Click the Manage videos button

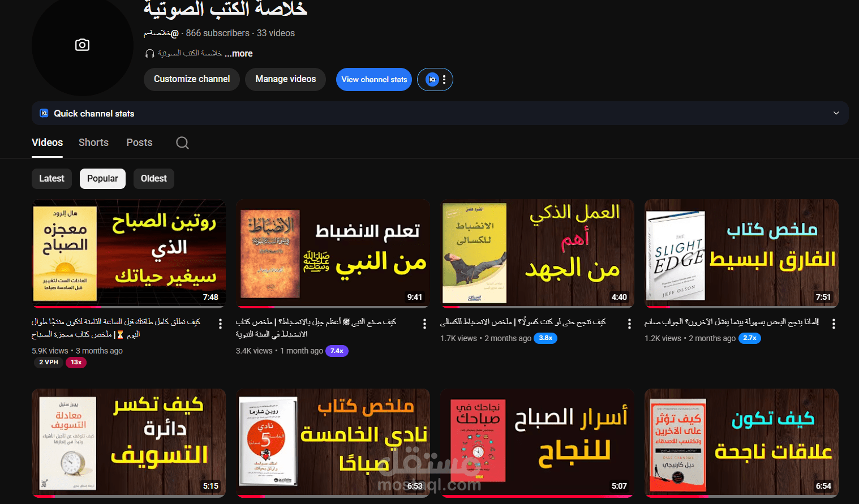click(286, 79)
